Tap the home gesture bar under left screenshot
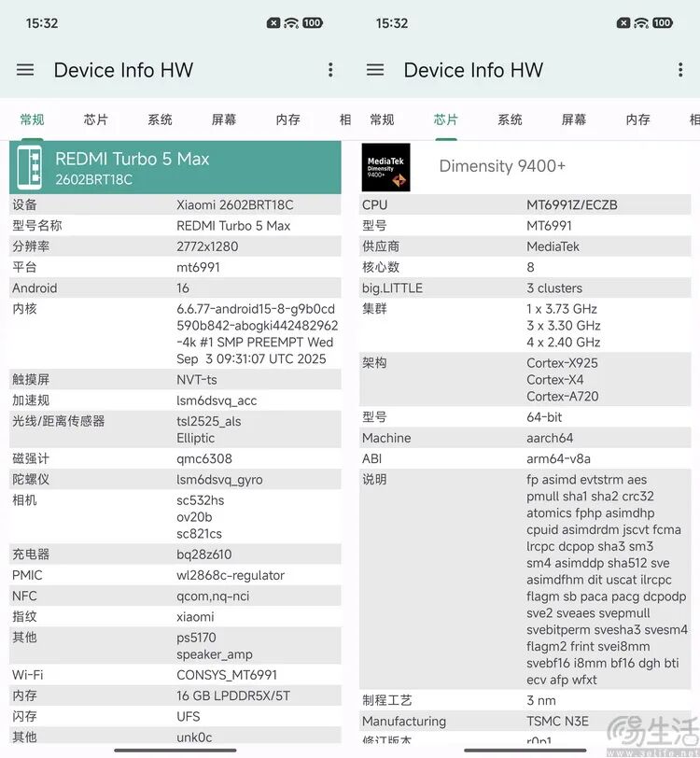The height and width of the screenshot is (758, 700). 175,751
